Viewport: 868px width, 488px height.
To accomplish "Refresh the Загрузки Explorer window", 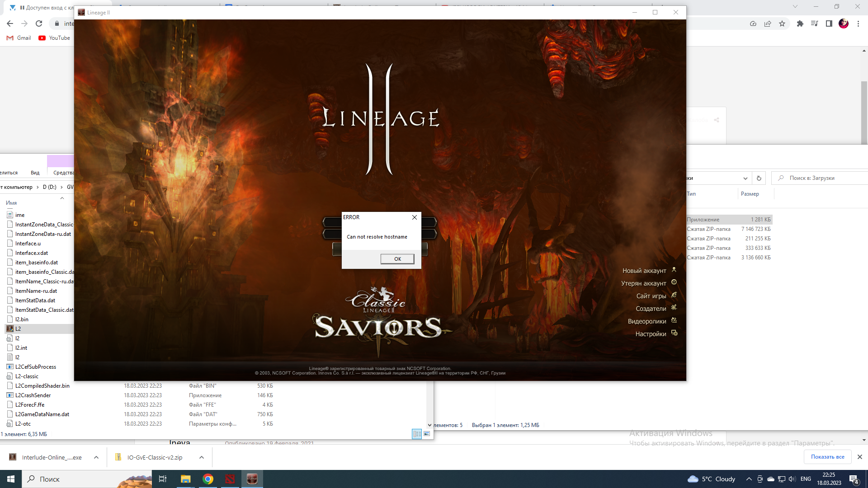I will [759, 178].
